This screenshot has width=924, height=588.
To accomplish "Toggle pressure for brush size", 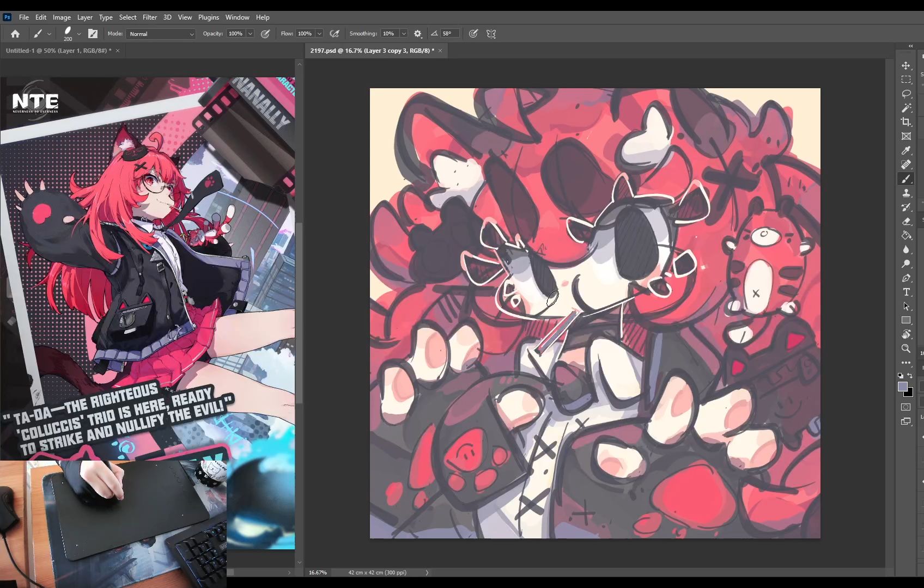I will point(473,34).
